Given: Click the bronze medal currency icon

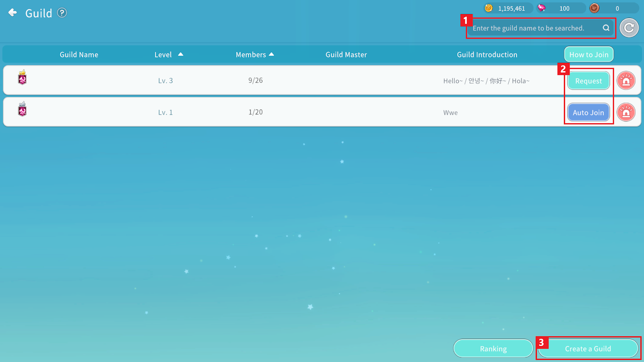Looking at the screenshot, I should tap(594, 8).
